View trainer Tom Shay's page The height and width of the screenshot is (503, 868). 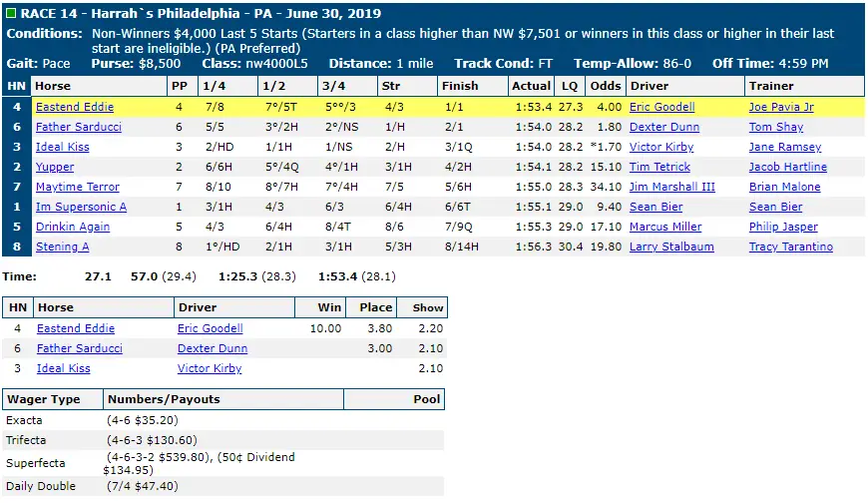tap(775, 127)
